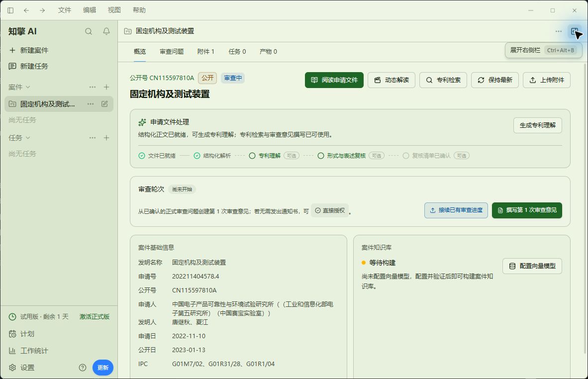The height and width of the screenshot is (379, 588).
Task: Click the 配置向量模型 button
Action: click(532, 266)
